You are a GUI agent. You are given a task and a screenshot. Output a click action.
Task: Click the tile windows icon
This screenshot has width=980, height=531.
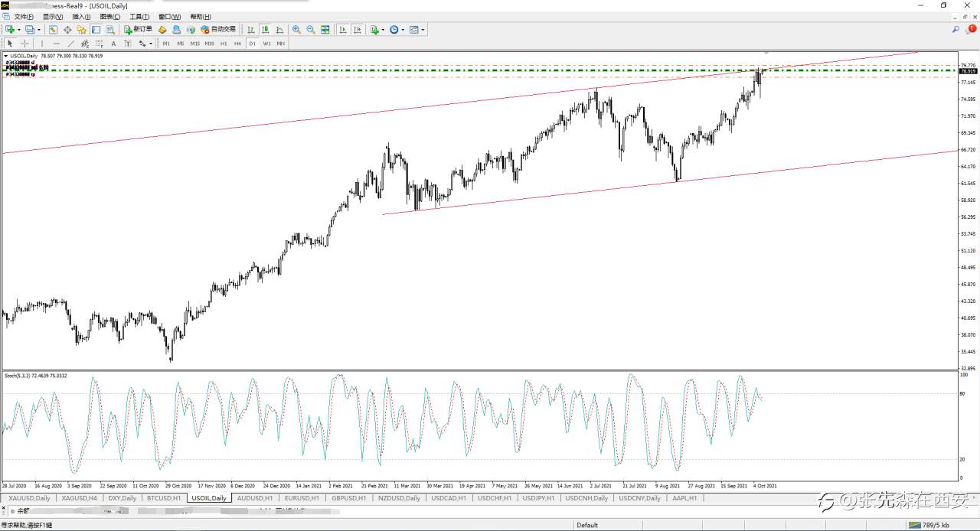coord(325,30)
